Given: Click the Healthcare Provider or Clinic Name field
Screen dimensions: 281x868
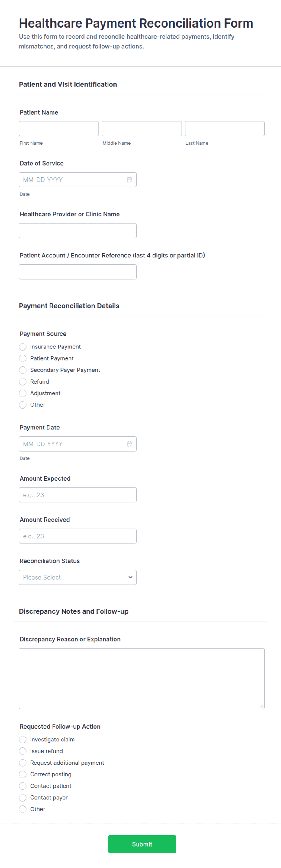Looking at the screenshot, I should (77, 231).
